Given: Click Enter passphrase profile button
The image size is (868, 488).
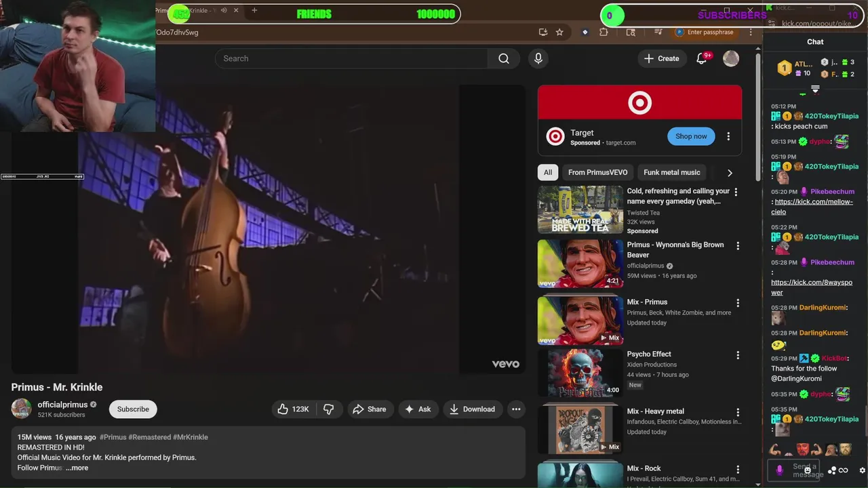Looking at the screenshot, I should pyautogui.click(x=705, y=32).
